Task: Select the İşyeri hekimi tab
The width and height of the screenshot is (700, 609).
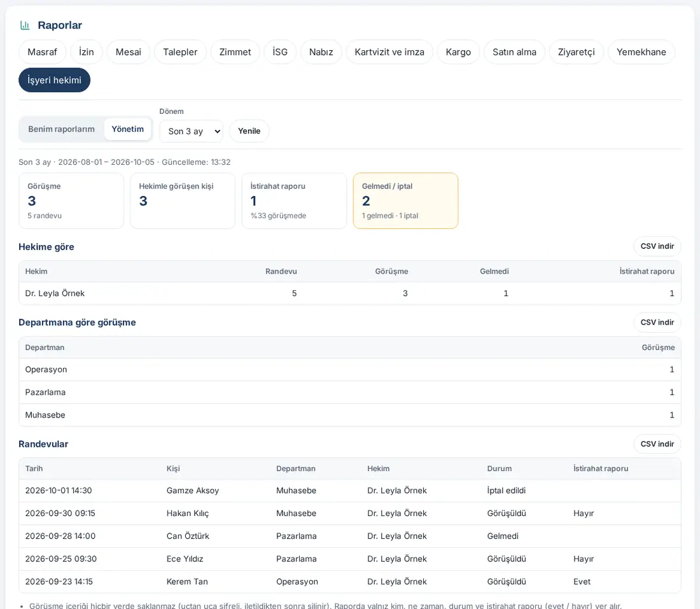Action: point(55,80)
